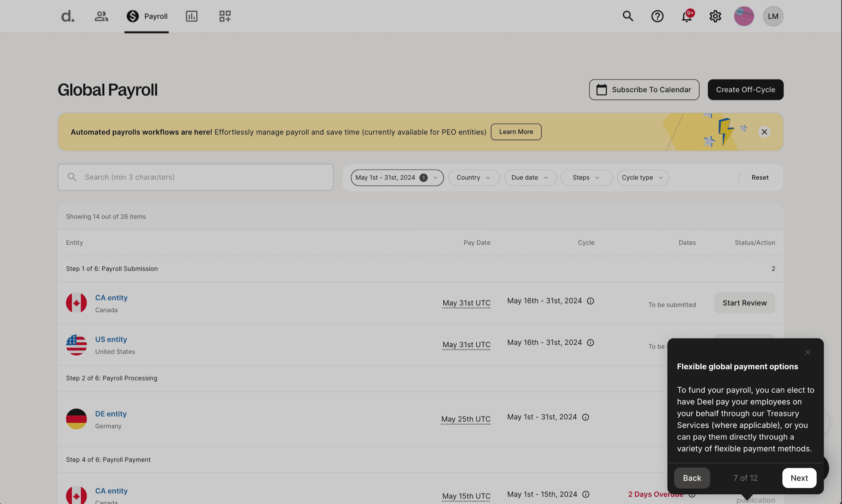
Task: Click the info icon beside May 16th-31st cycle
Action: pos(591,301)
